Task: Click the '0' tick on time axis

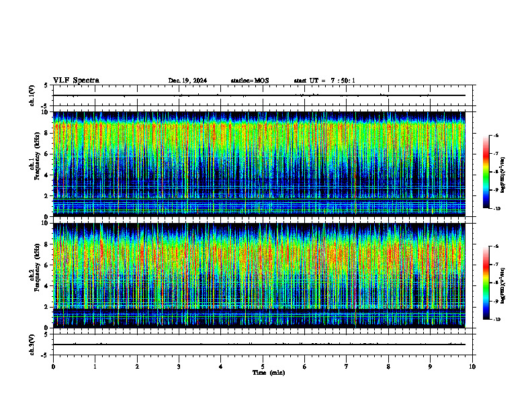Action: point(53,367)
